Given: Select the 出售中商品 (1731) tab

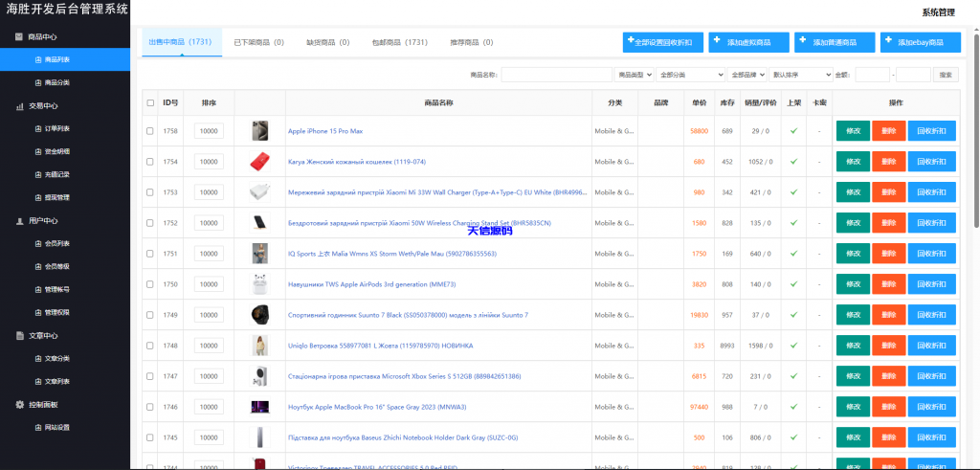Looking at the screenshot, I should [180, 42].
